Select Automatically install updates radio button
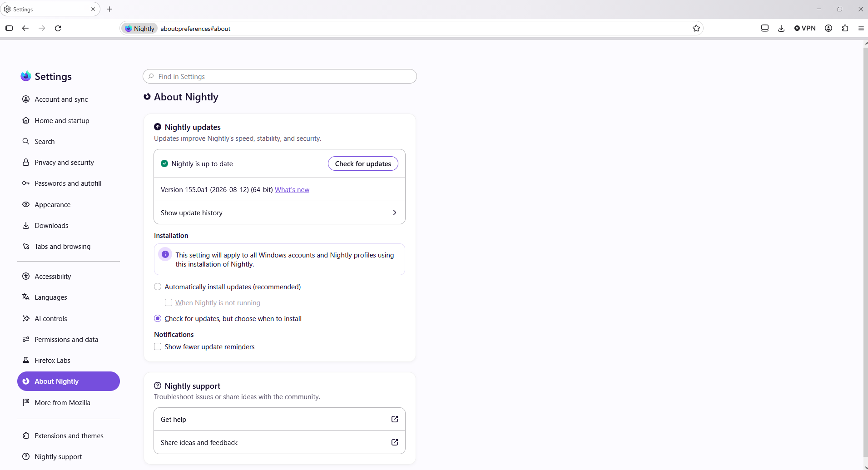The width and height of the screenshot is (868, 470). click(158, 287)
